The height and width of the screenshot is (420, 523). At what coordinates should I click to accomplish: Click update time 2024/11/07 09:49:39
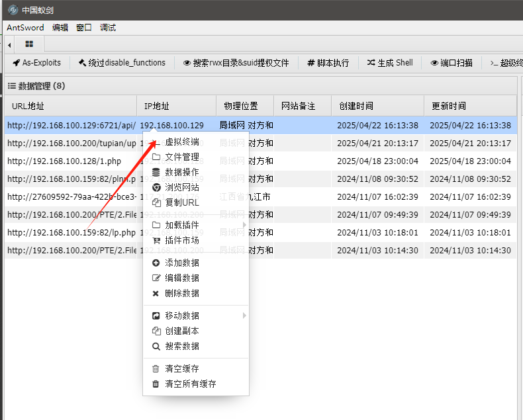(x=470, y=215)
